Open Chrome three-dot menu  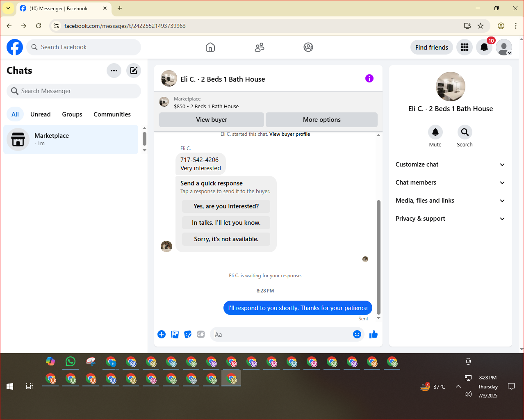pyautogui.click(x=516, y=26)
